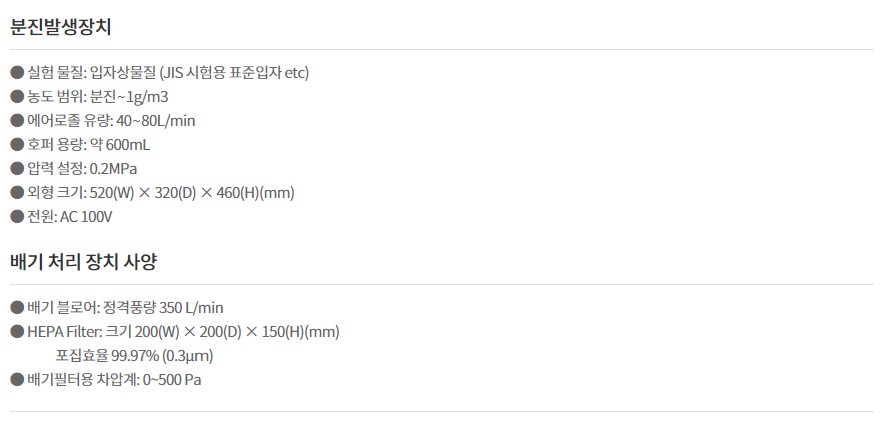Viewport: 882px width, 424px height.
Task: Click the 배기 처리 장치 사양 heading
Action: tap(84, 262)
